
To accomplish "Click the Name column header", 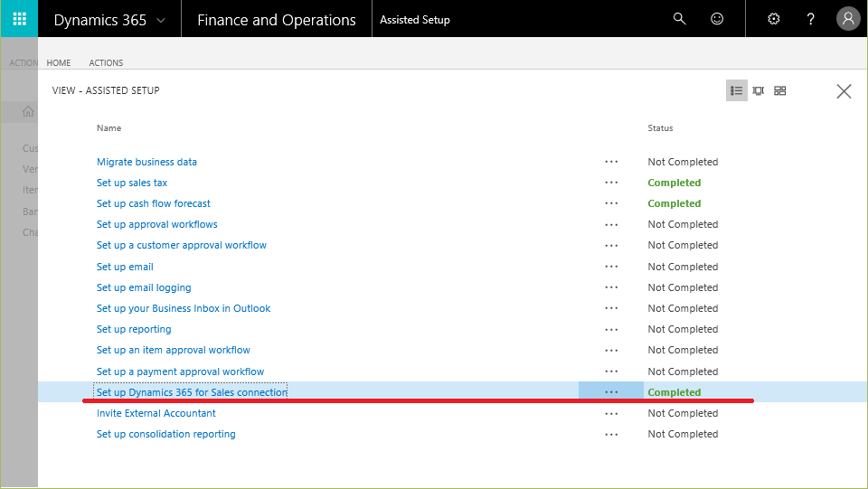I will click(109, 127).
